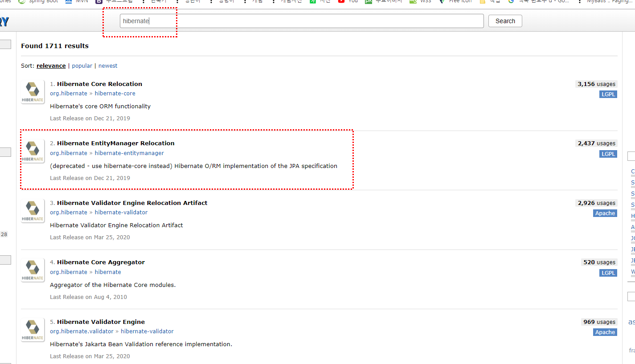Click the 969 usages badge
The height and width of the screenshot is (364, 635).
599,322
